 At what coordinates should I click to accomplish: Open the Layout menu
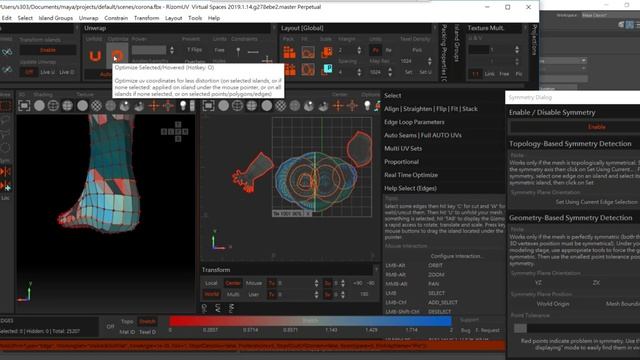173,18
